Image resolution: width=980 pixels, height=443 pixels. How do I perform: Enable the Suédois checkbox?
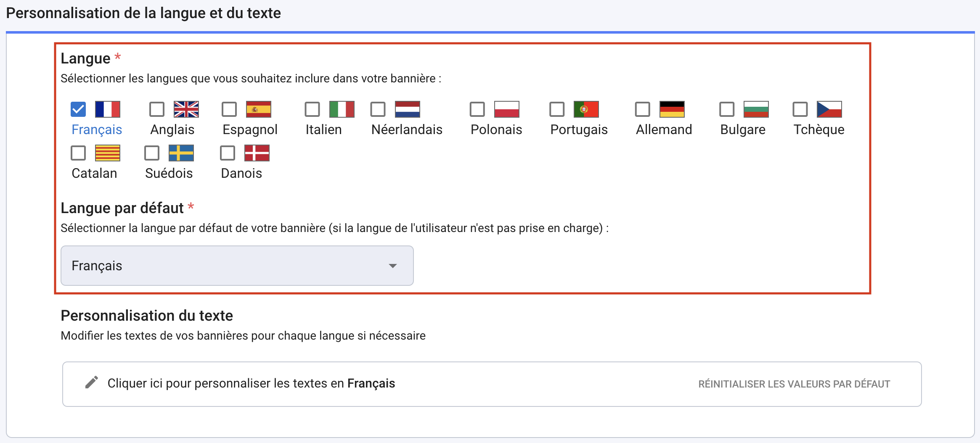[151, 153]
